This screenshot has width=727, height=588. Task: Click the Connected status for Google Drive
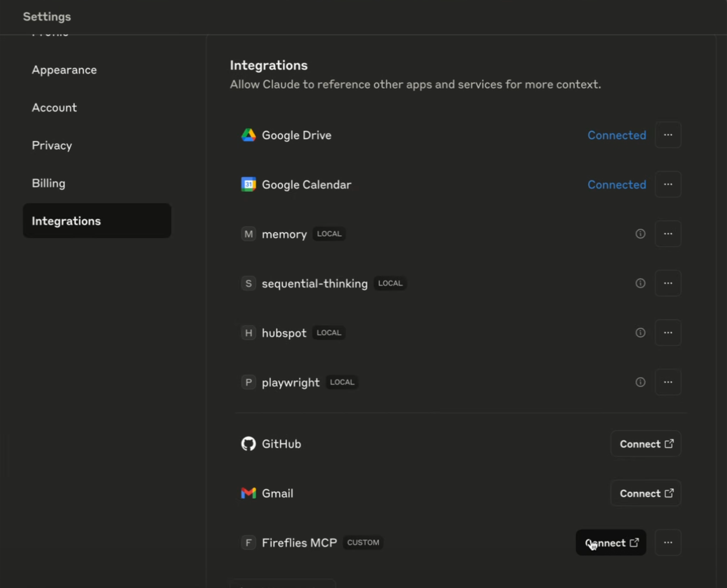click(617, 135)
